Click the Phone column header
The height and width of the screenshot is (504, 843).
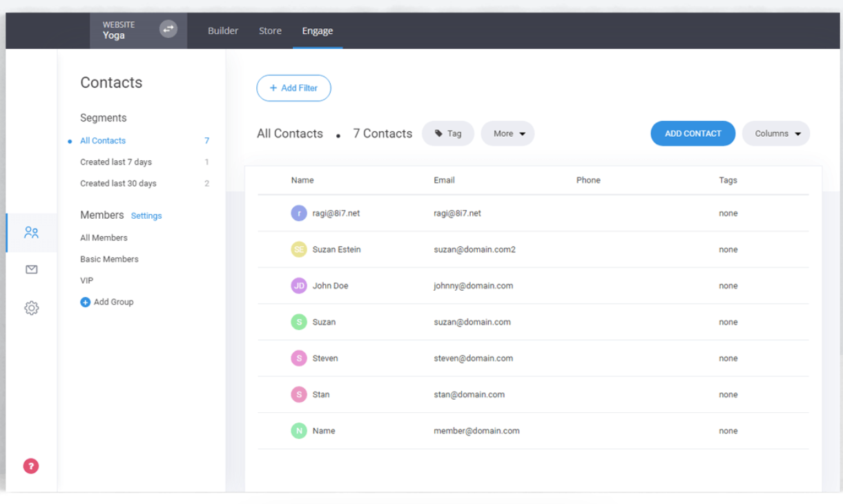[588, 180]
